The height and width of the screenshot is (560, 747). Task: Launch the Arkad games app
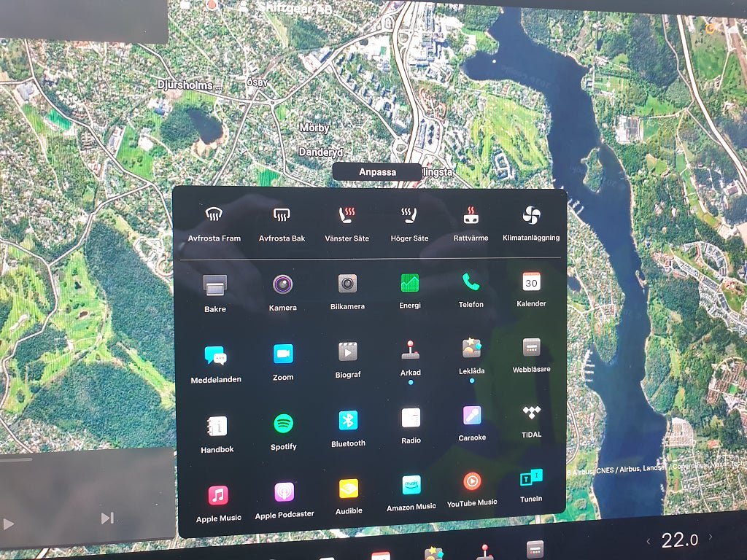[x=411, y=351]
